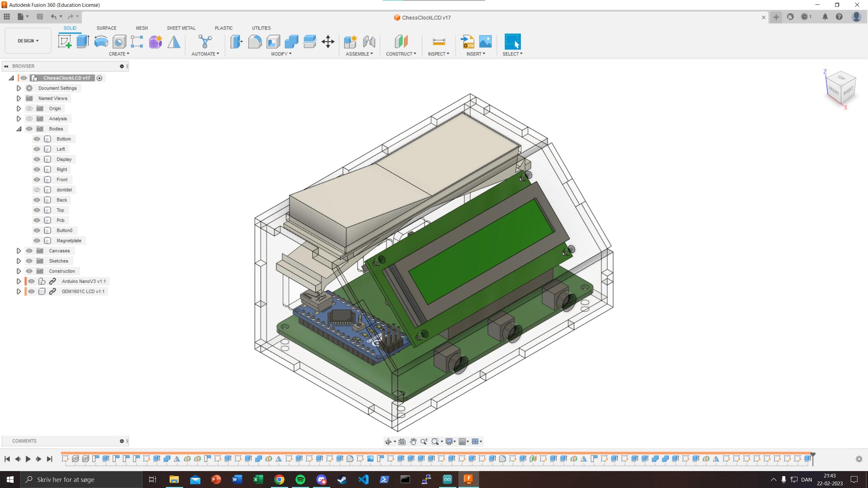The image size is (868, 488).
Task: Select the Offset Plane construct tool
Action: (400, 41)
